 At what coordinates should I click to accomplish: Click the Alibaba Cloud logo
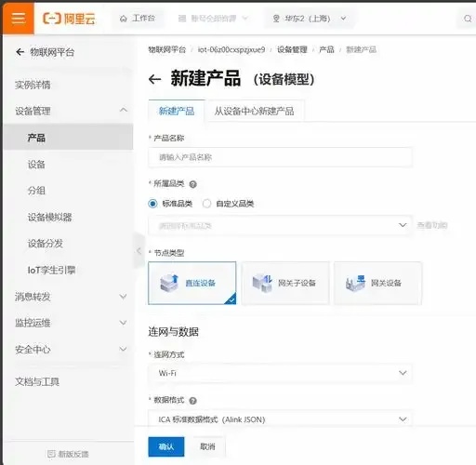coord(69,19)
